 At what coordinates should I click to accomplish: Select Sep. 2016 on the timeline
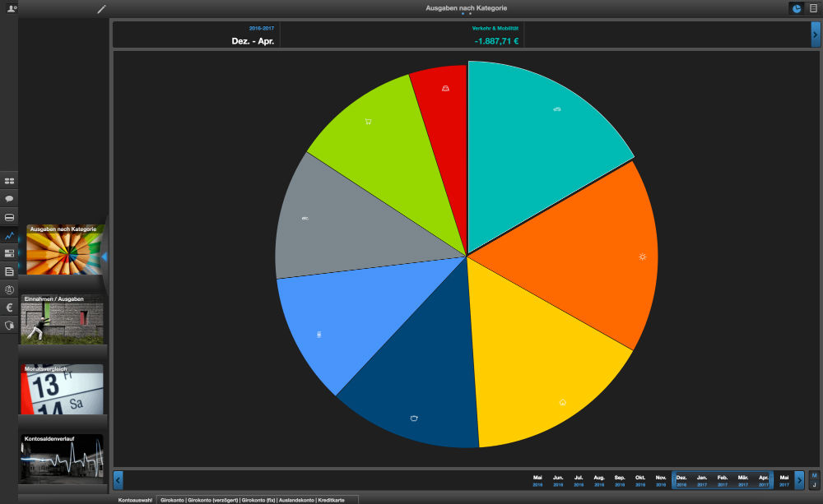tap(620, 481)
